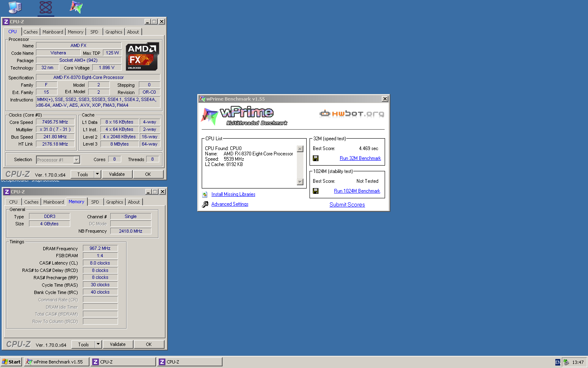Screen dimensions: 588x368
Task: Click the Specification FX-8370 field
Action: [x=98, y=77]
